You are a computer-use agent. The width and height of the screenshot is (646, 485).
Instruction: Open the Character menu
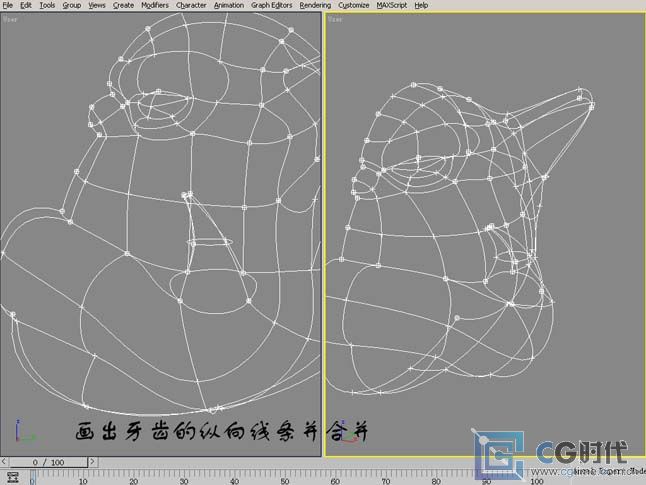click(x=191, y=5)
